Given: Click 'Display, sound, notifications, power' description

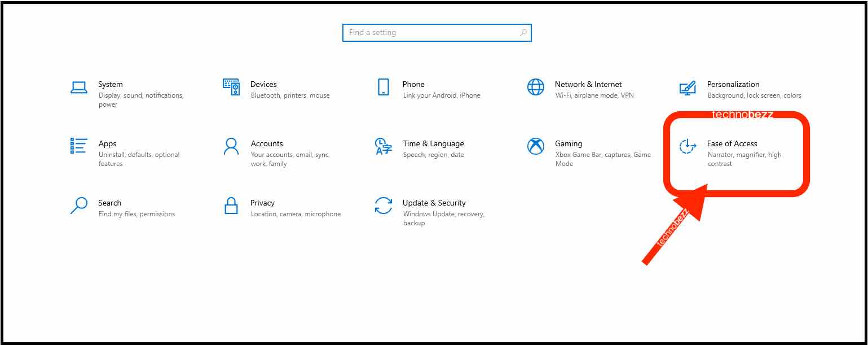Looking at the screenshot, I should click(x=141, y=100).
